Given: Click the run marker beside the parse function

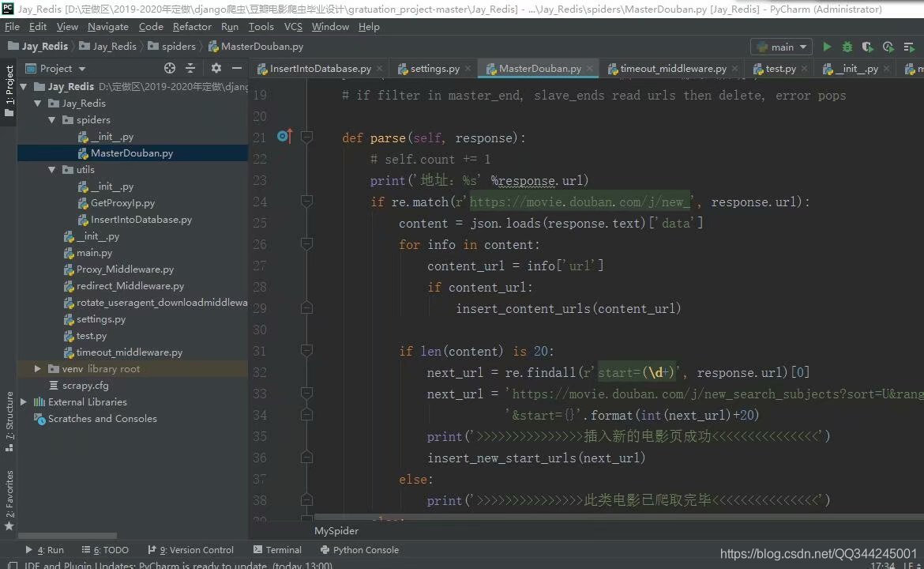Looking at the screenshot, I should [x=284, y=136].
